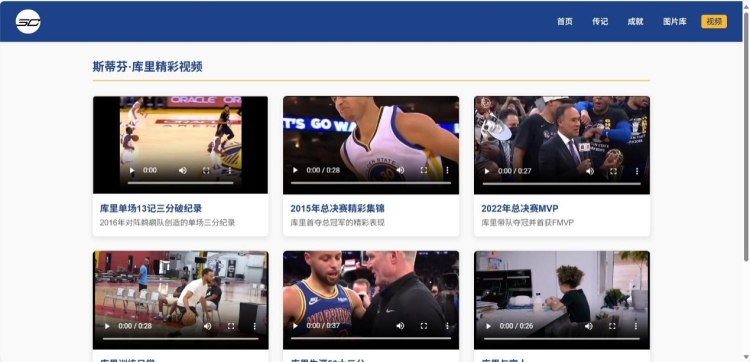Open more options menu on 2022 MVP video

[637, 171]
